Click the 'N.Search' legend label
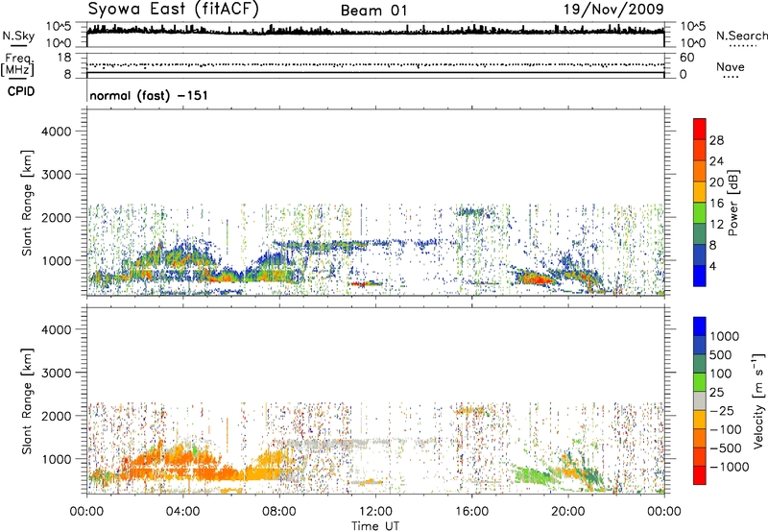This screenshot has width=768, height=532. coord(741,36)
